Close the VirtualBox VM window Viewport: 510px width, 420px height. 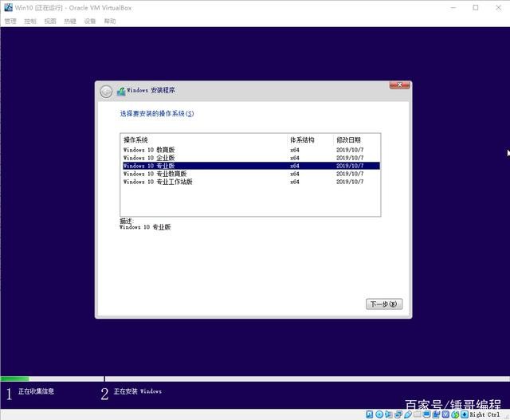(x=498, y=7)
